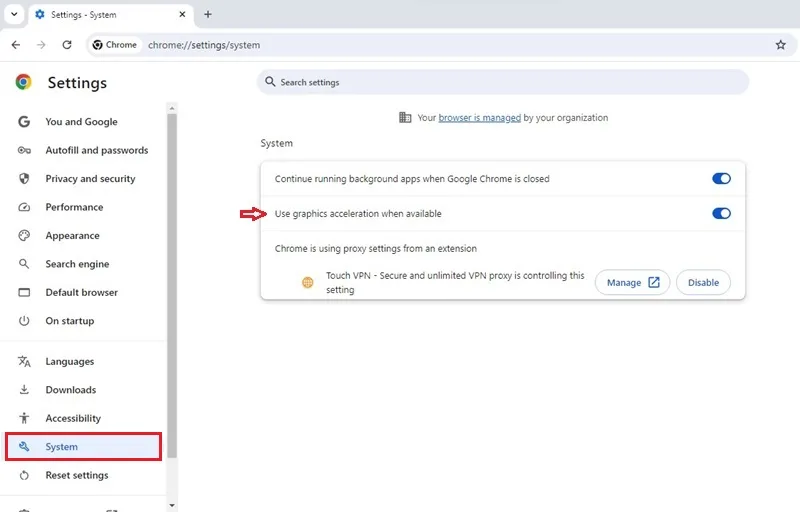Open the tab search dropdown arrow
The width and height of the screenshot is (800, 512).
coord(14,14)
